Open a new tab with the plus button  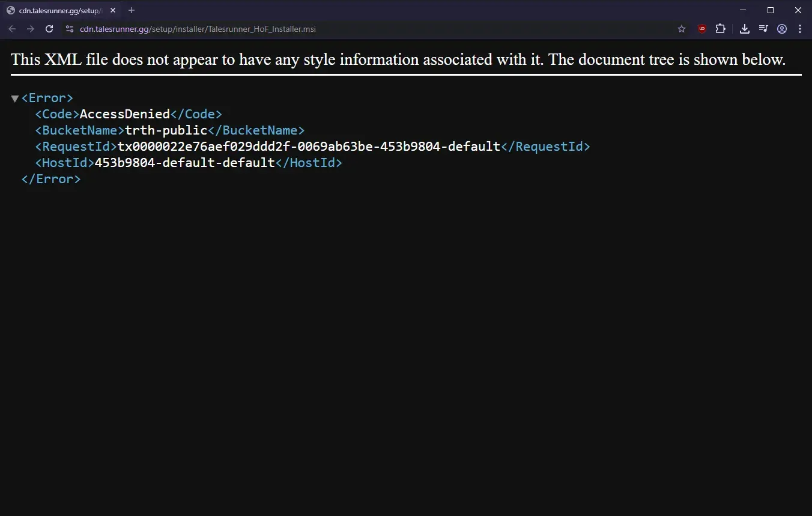tap(132, 10)
